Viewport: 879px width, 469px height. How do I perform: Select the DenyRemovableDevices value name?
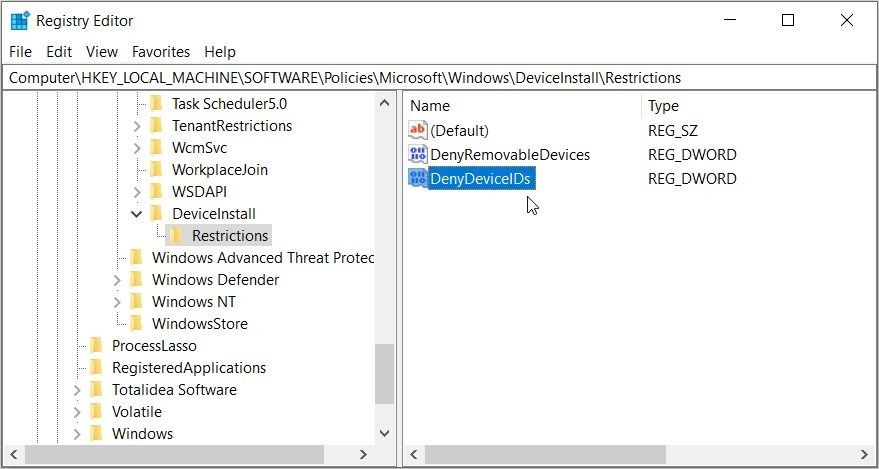(510, 155)
